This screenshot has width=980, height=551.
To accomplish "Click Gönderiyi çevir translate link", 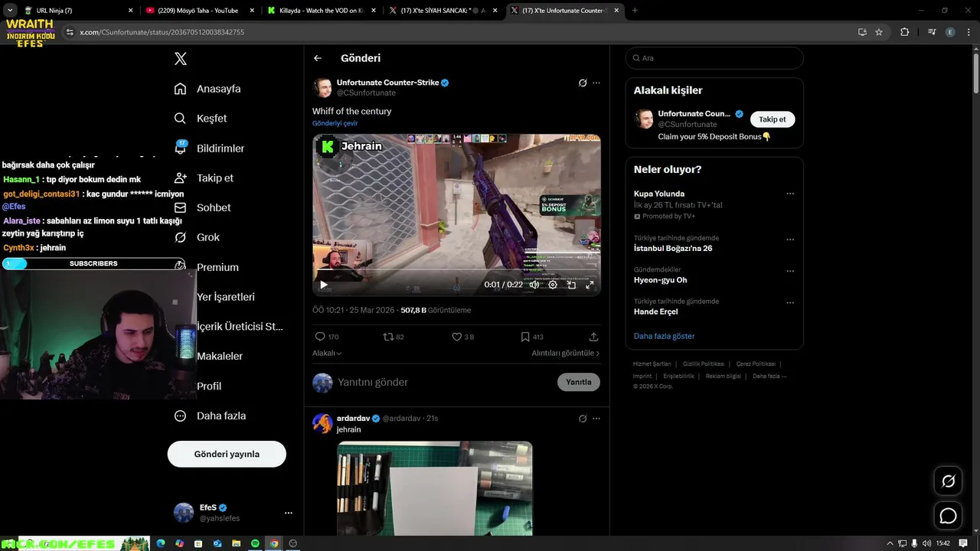I will pyautogui.click(x=335, y=123).
